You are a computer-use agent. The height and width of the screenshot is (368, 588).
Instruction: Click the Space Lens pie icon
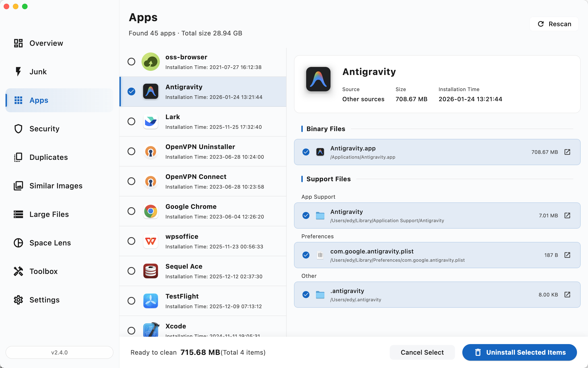pos(18,243)
